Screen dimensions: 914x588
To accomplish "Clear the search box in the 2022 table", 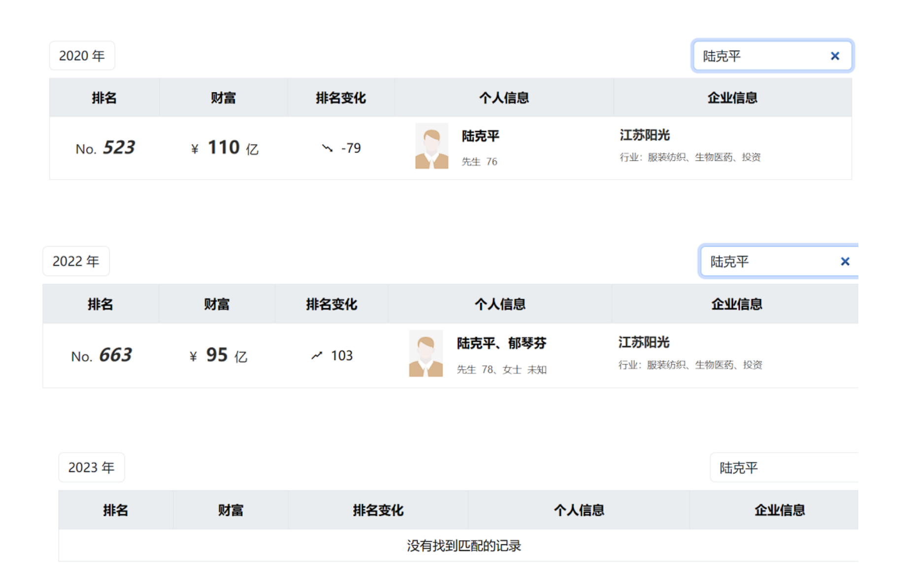I will [x=845, y=261].
